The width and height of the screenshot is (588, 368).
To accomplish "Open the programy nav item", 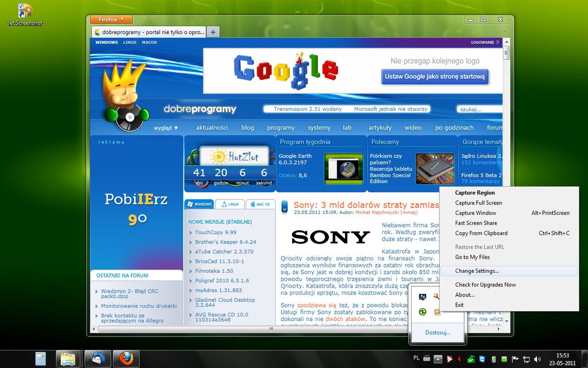I will (x=281, y=128).
